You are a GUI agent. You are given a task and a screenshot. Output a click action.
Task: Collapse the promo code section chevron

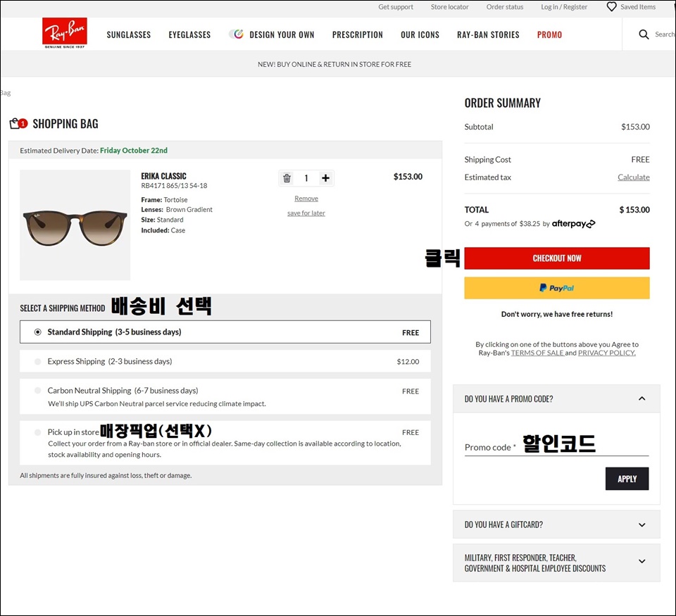click(x=642, y=398)
